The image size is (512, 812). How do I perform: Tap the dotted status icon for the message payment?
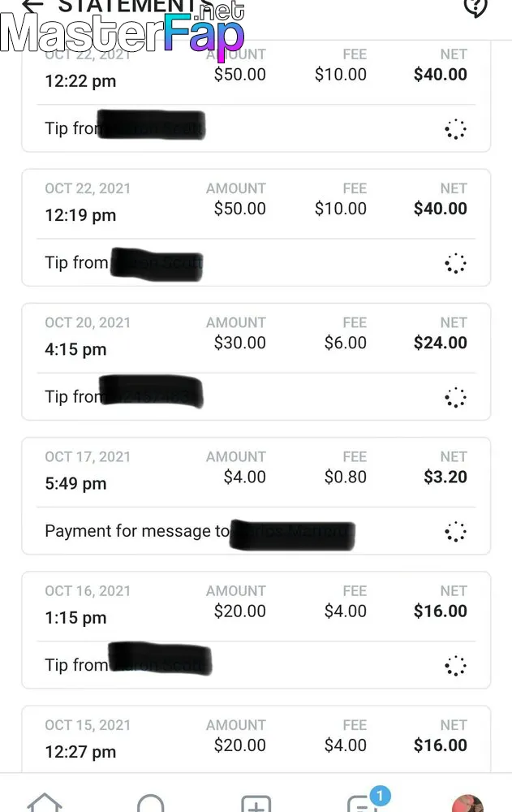455,531
